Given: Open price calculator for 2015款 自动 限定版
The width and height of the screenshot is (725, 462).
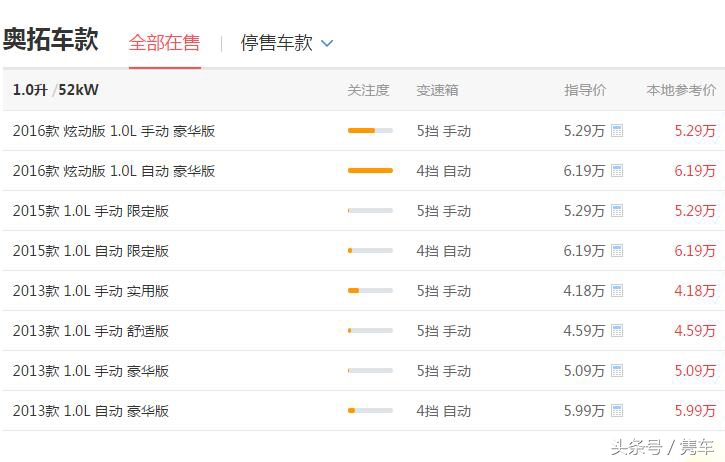Looking at the screenshot, I should 617,251.
